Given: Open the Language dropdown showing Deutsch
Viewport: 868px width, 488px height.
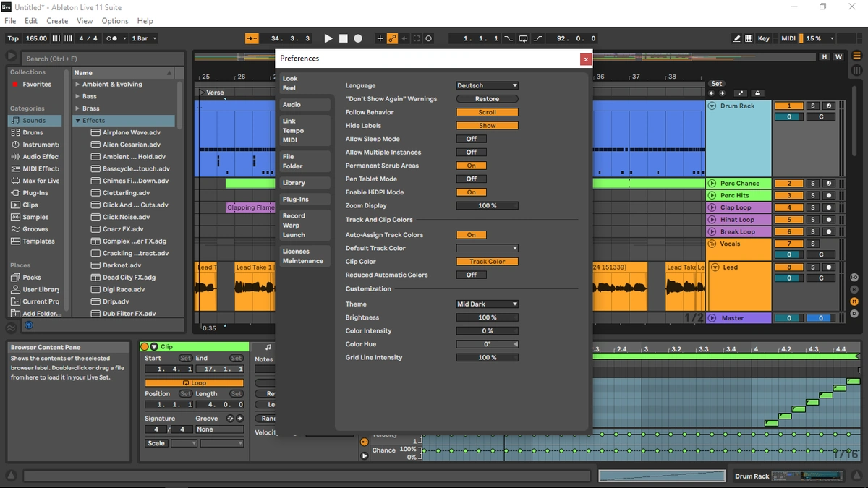Looking at the screenshot, I should [488, 85].
